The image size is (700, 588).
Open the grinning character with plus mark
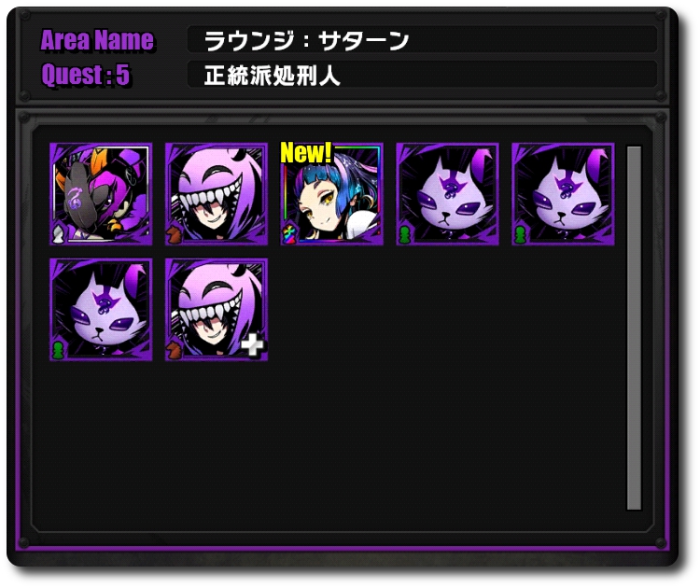[x=217, y=310]
